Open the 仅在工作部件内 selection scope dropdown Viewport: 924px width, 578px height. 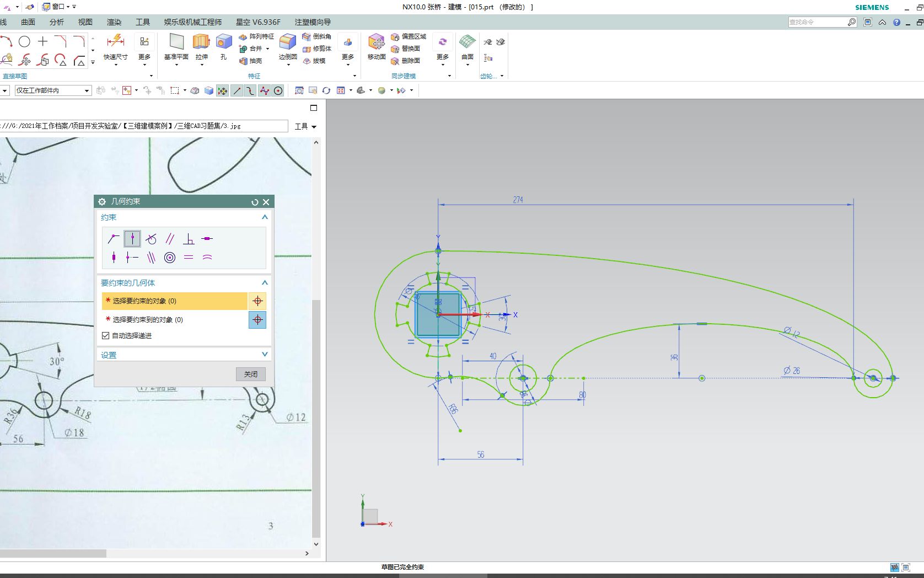point(87,90)
